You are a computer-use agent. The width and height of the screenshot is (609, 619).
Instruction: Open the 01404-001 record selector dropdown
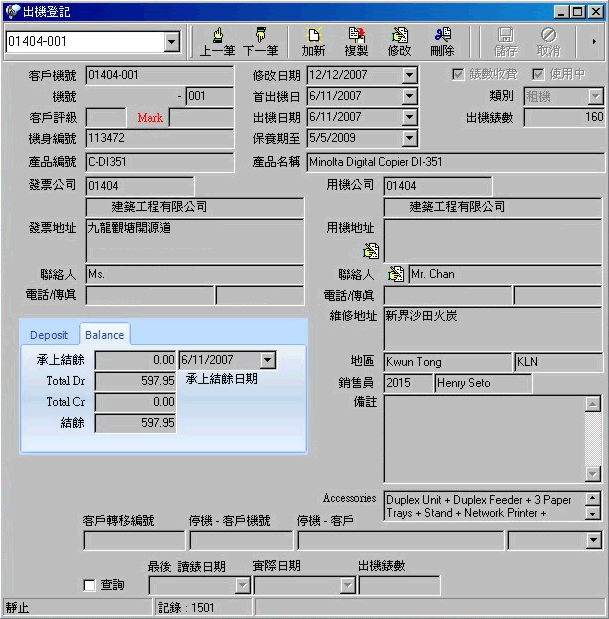point(171,42)
